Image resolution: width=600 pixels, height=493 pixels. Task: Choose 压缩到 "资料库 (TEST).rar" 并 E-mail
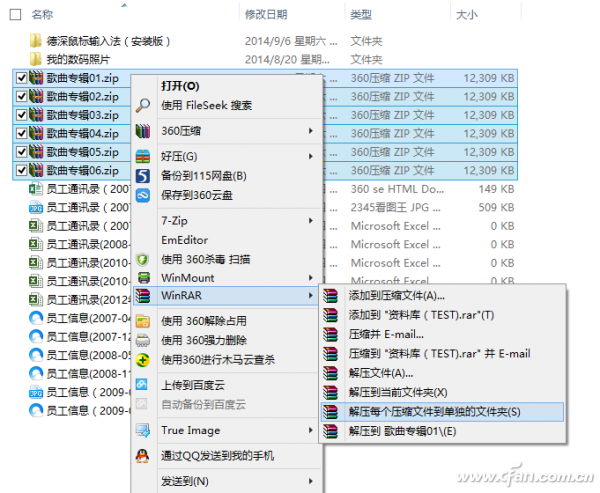439,354
